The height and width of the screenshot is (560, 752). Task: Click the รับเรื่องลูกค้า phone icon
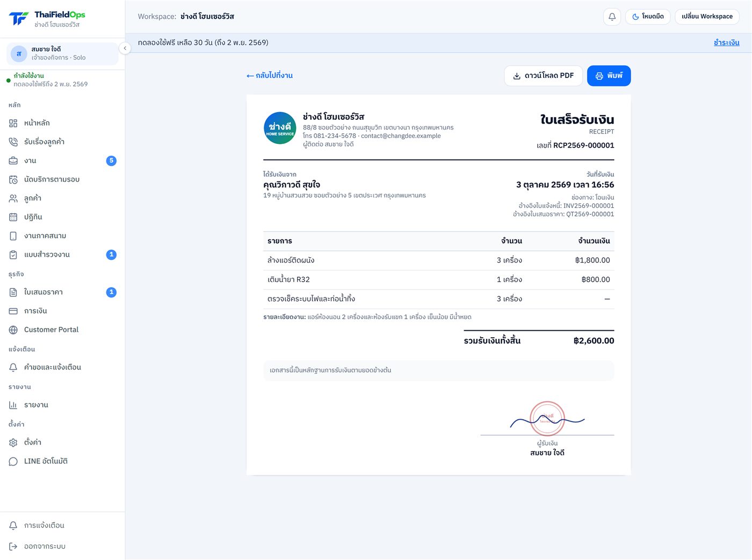coord(13,142)
